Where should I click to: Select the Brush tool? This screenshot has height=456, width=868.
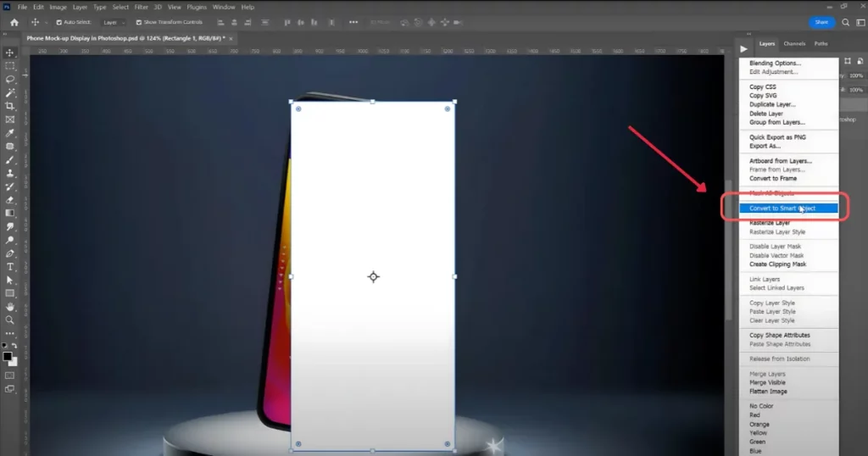point(10,159)
